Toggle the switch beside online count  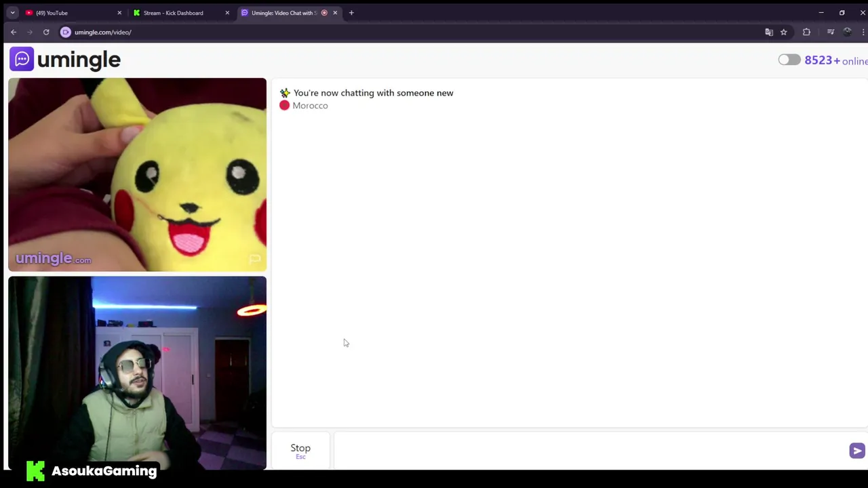point(789,60)
